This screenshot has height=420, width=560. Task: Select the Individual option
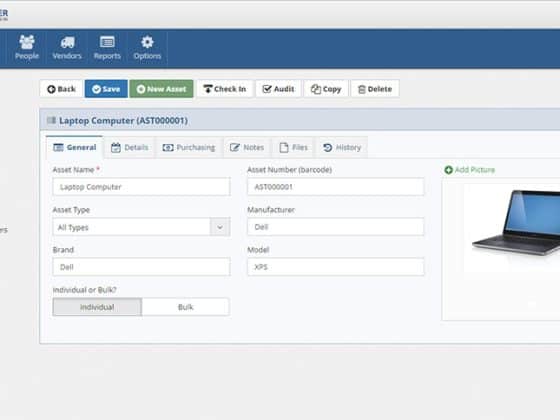pos(97,307)
